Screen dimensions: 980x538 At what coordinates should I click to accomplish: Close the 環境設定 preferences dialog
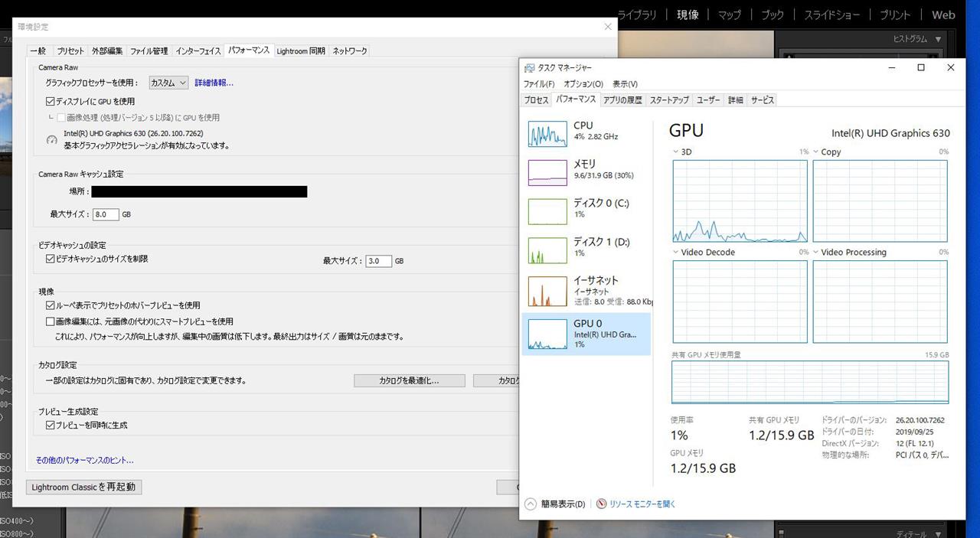[608, 27]
